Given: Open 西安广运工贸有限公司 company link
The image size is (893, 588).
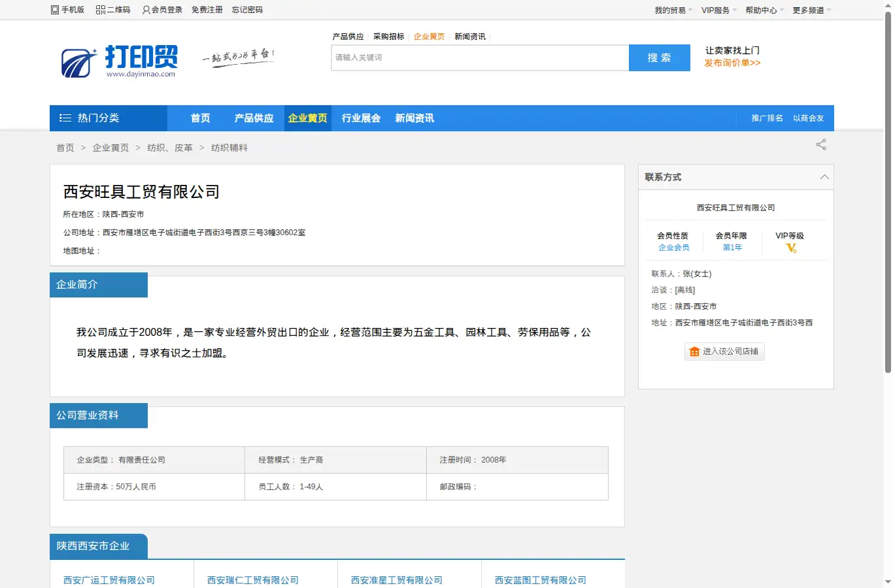Looking at the screenshot, I should click(109, 580).
